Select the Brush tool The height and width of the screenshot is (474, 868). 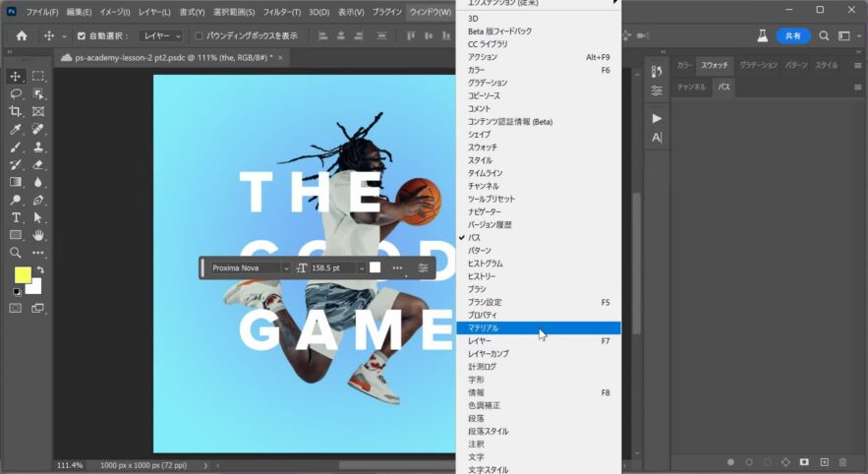click(x=16, y=148)
